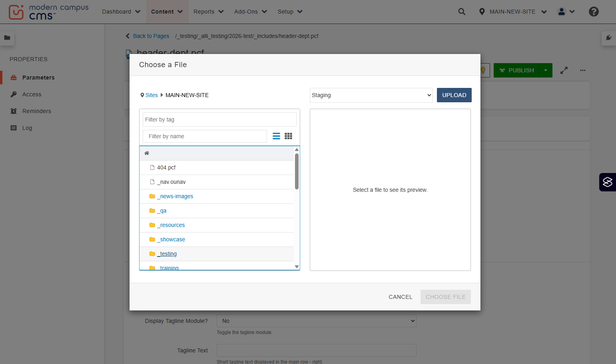Open the Setup menu
This screenshot has width=616, height=364.
pyautogui.click(x=290, y=12)
